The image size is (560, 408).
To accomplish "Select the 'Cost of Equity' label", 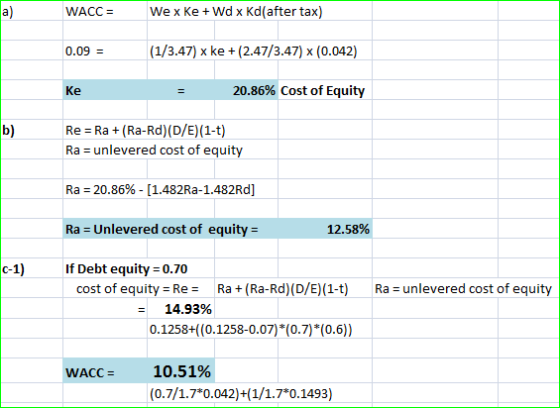I will (x=322, y=91).
